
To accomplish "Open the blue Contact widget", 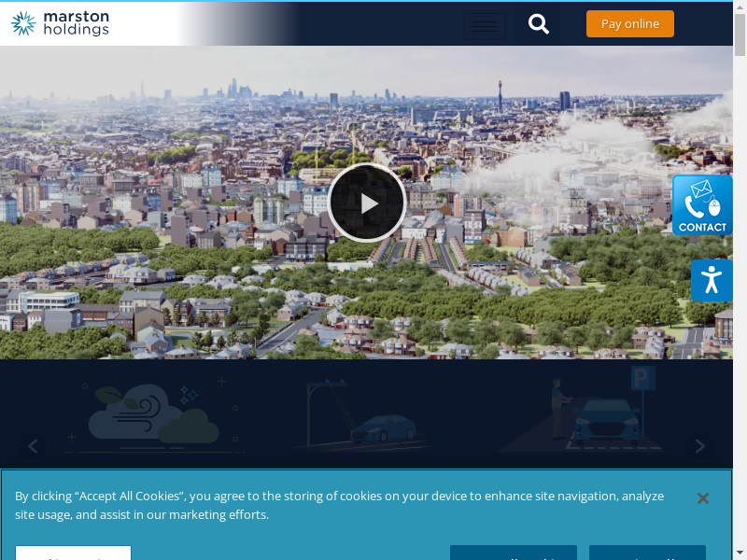I will click(x=702, y=205).
